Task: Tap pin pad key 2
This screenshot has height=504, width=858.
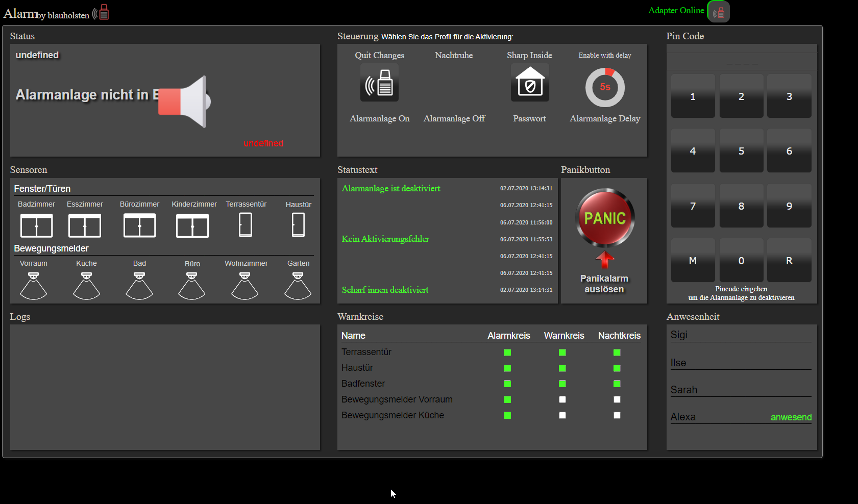Action: click(x=741, y=96)
